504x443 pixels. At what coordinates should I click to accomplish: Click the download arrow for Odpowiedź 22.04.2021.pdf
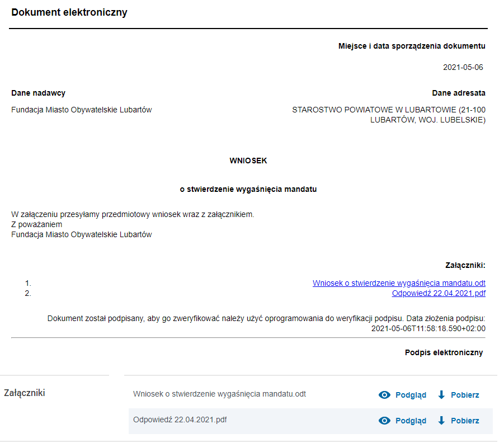[441, 420]
